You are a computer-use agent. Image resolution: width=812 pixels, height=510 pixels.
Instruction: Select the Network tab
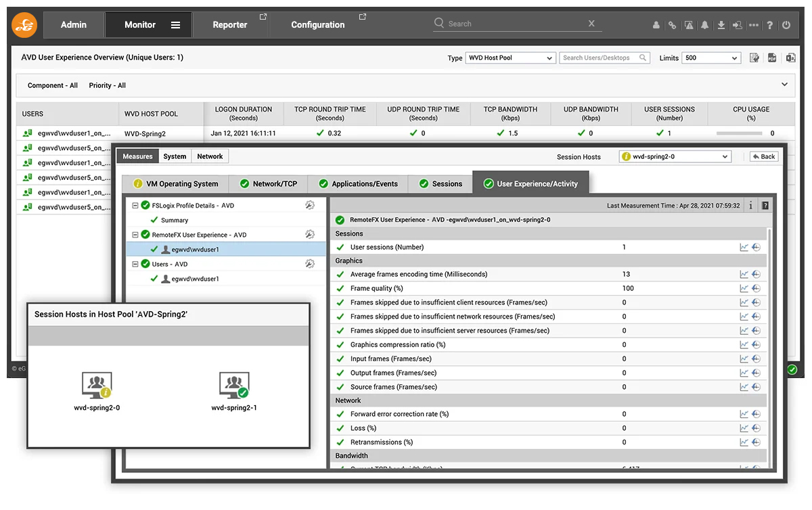210,156
